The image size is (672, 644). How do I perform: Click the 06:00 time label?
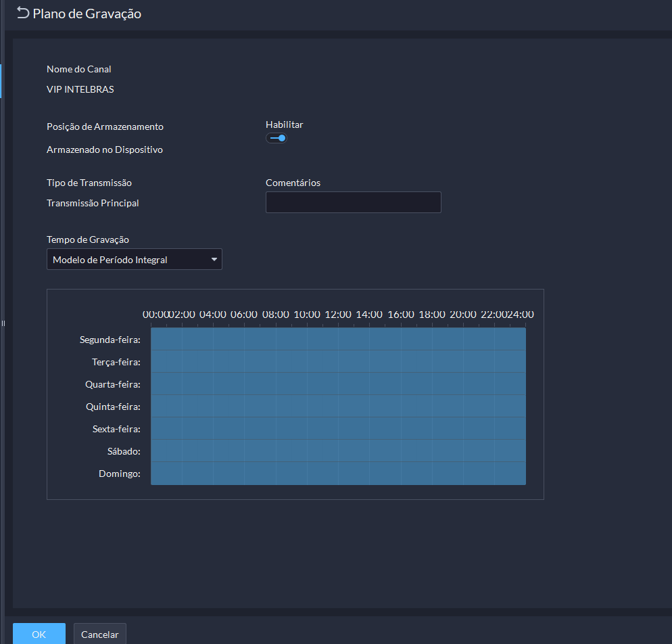(x=244, y=315)
